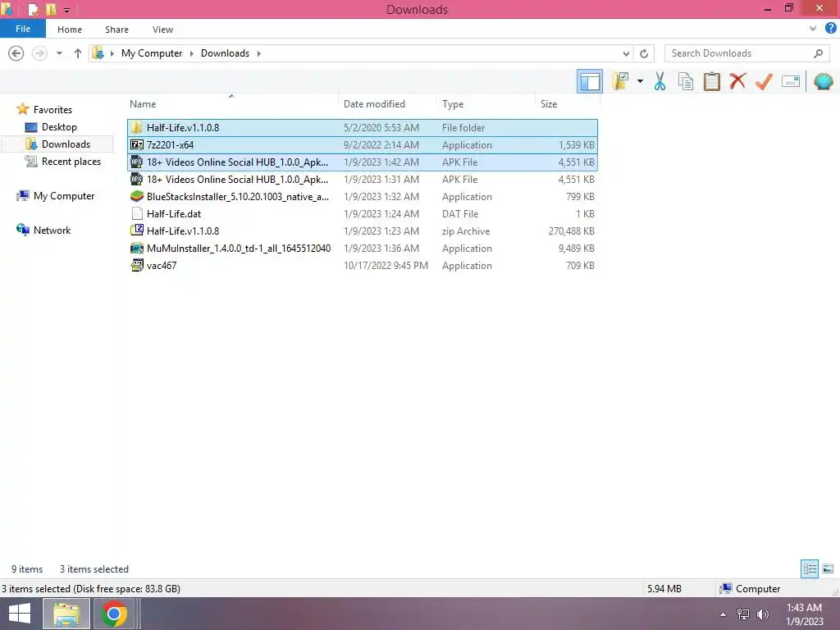Click Downloads in the address breadcrumb

coord(225,53)
